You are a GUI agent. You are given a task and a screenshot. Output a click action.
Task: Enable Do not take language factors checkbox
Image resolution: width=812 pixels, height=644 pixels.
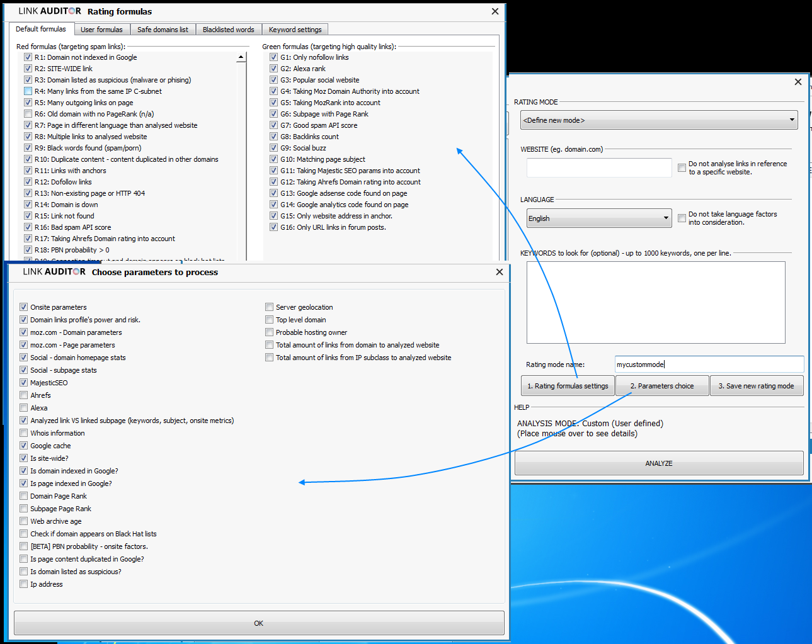coord(682,218)
